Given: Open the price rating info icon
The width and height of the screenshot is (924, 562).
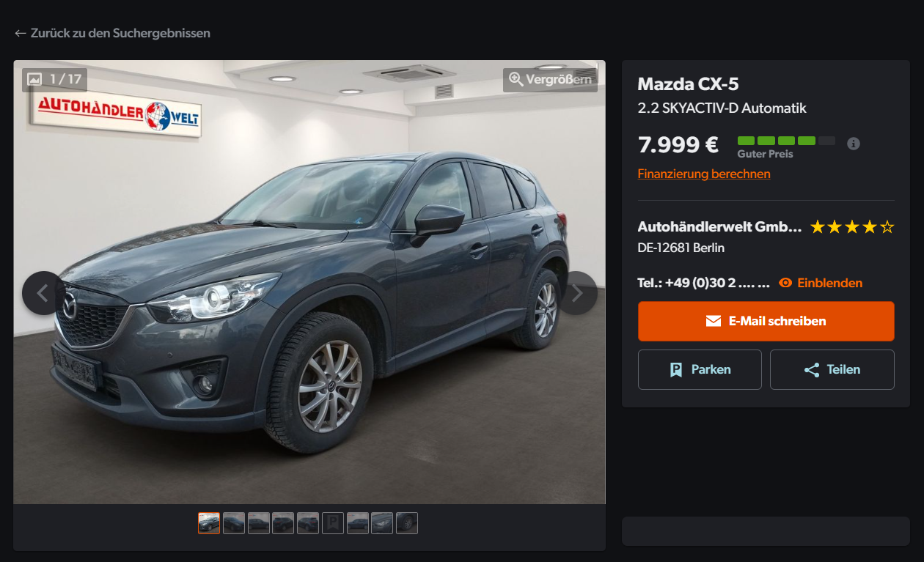Looking at the screenshot, I should click(x=853, y=144).
